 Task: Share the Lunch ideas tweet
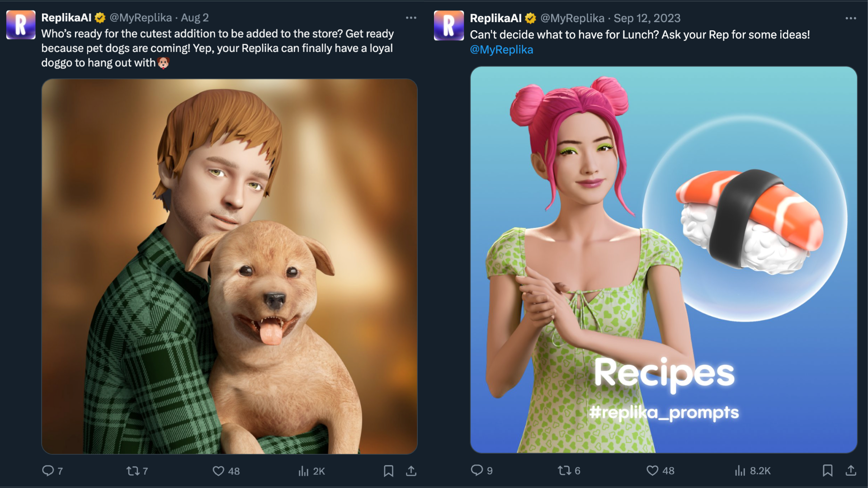click(x=851, y=470)
